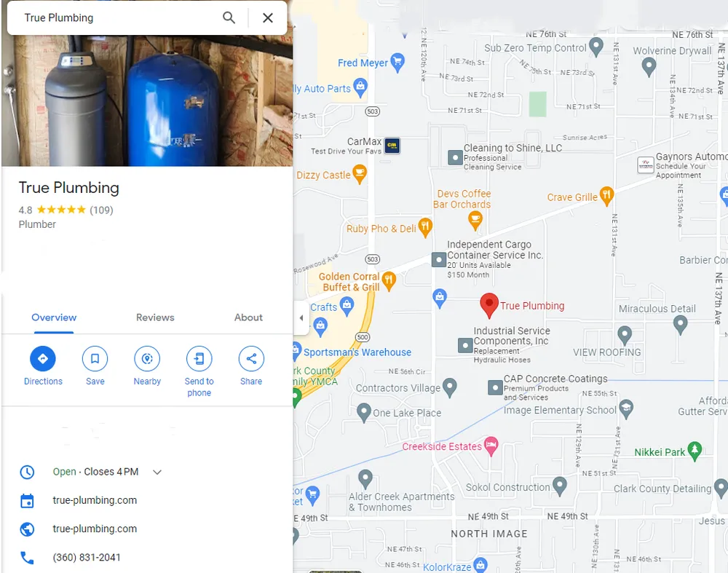This screenshot has height=573, width=728.
Task: Open the About tab
Action: click(248, 317)
